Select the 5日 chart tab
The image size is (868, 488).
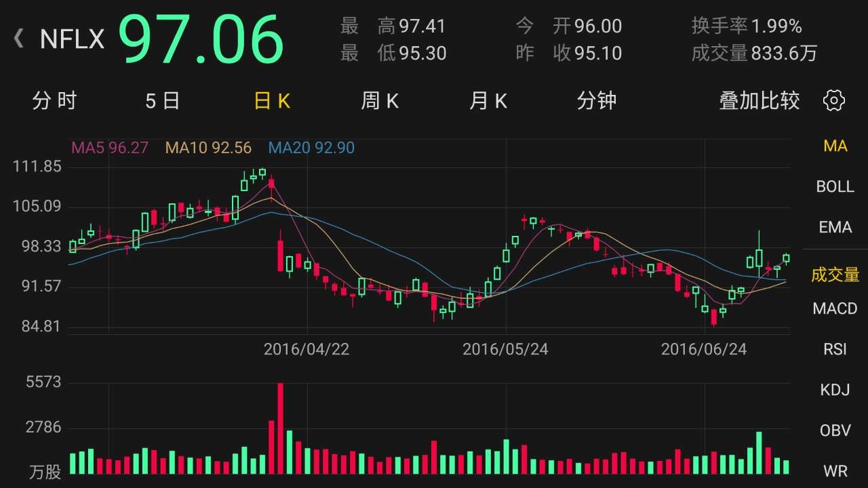(162, 101)
